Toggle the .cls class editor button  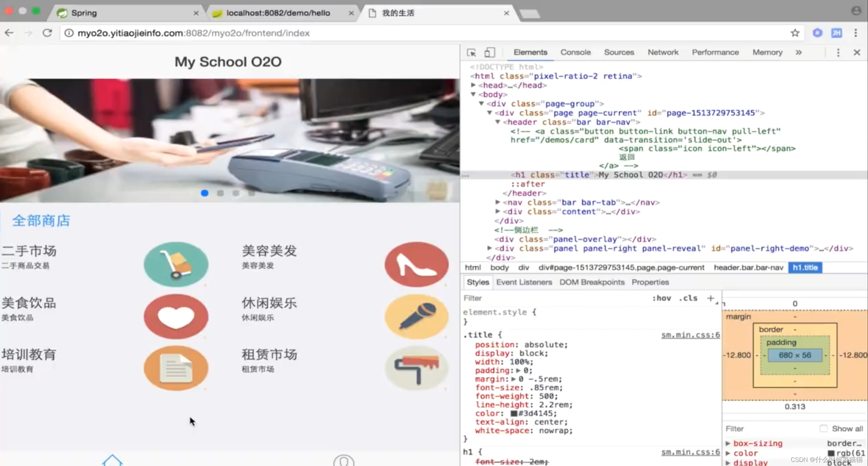(x=688, y=298)
